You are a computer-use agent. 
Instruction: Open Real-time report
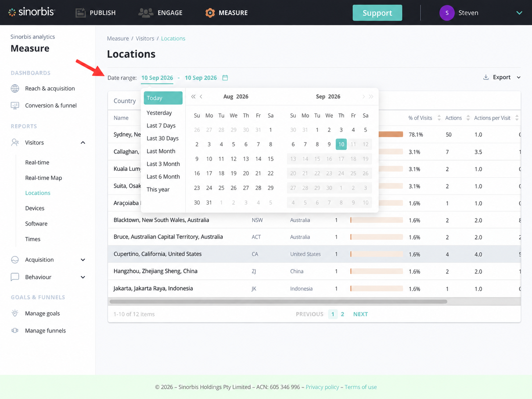tap(37, 162)
